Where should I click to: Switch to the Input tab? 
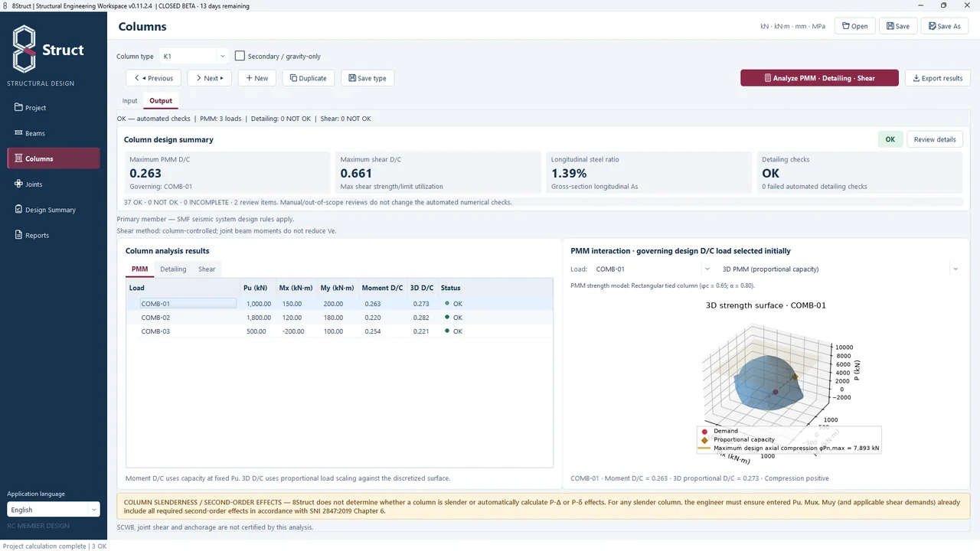point(130,100)
